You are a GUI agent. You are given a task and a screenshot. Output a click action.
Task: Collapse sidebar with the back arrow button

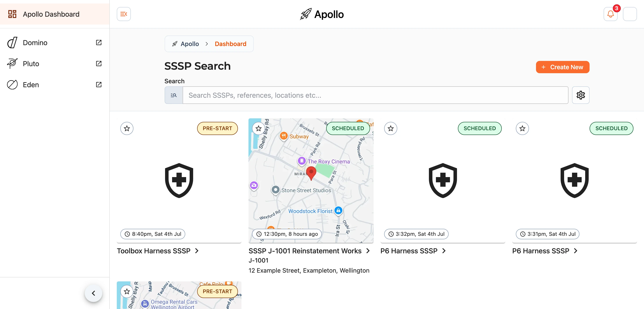(93, 293)
